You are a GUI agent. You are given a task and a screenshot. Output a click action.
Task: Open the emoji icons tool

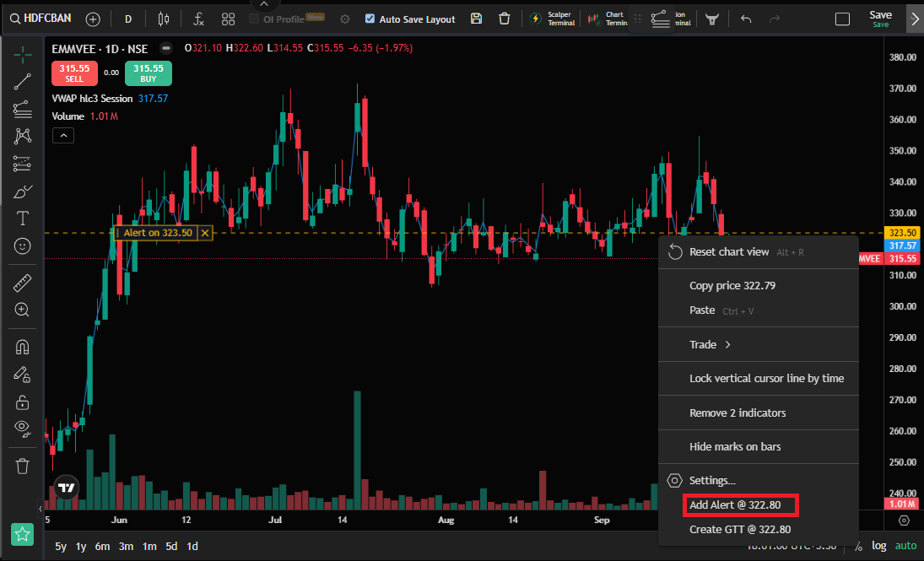pyautogui.click(x=23, y=245)
